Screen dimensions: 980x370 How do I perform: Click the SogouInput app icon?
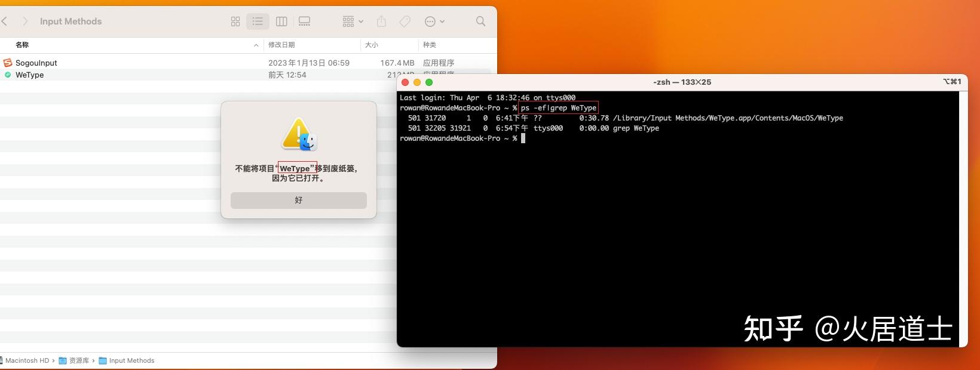click(x=8, y=63)
